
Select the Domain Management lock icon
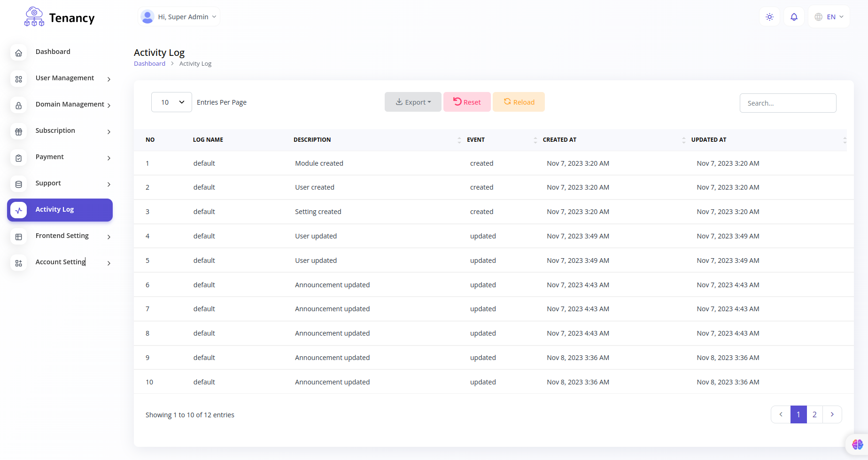[x=18, y=106]
